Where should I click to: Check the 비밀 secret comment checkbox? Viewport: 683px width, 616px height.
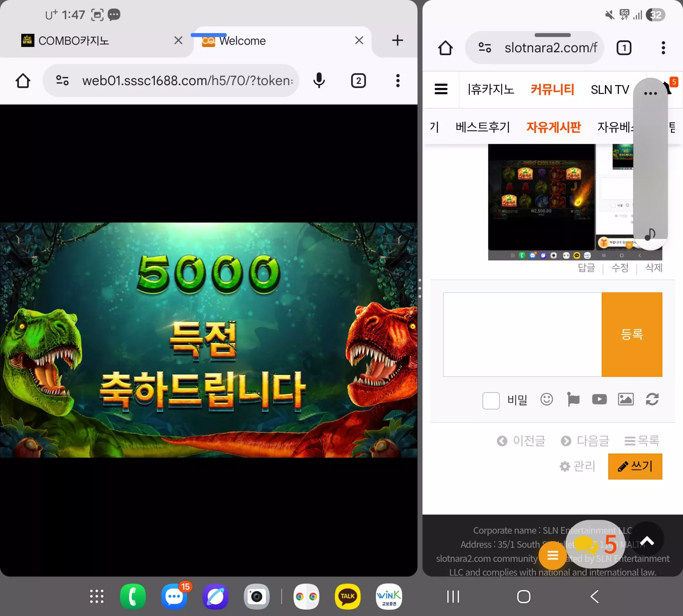point(491,400)
